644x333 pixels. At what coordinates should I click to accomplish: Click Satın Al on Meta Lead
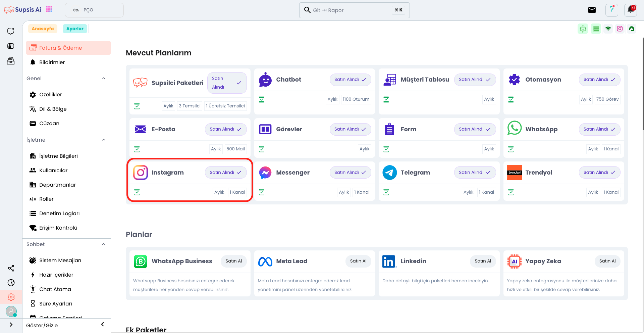point(358,261)
